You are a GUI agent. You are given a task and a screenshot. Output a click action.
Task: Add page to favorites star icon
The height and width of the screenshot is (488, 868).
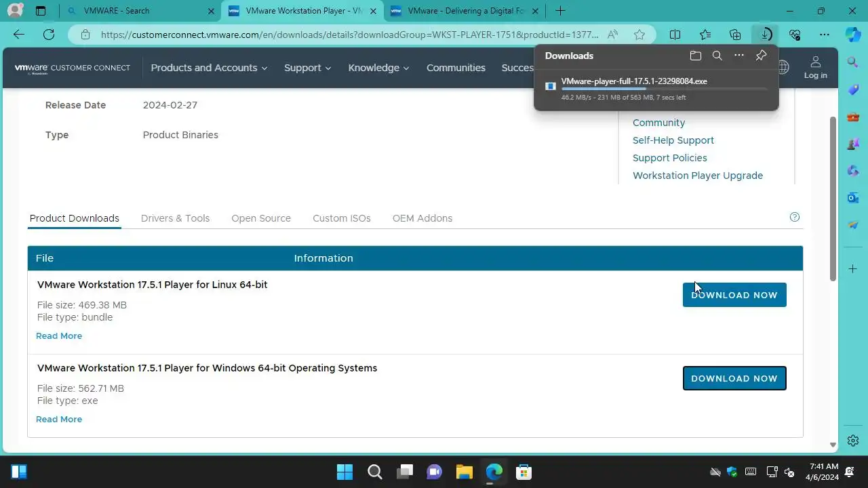[x=639, y=35]
